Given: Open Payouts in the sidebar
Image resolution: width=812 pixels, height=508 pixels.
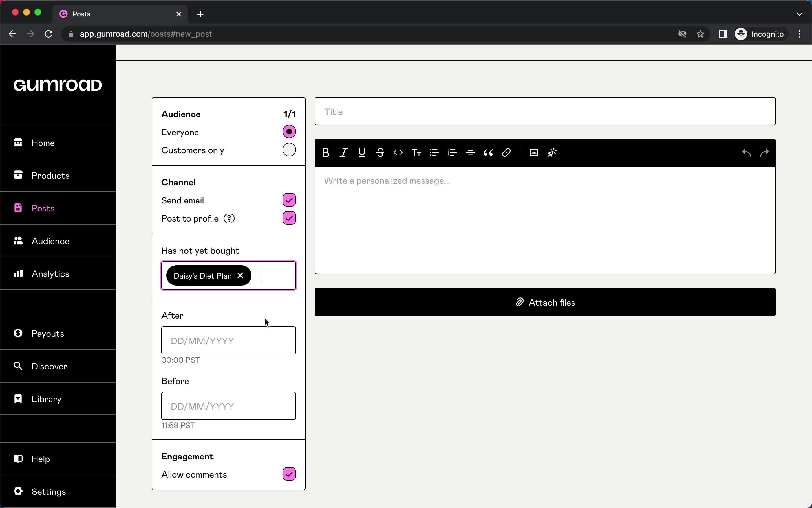Looking at the screenshot, I should pos(58,334).
